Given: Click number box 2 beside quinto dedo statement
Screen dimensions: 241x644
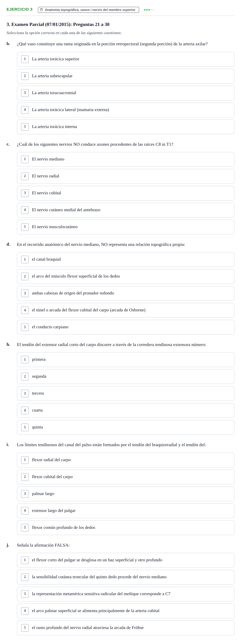Looking at the screenshot, I should (25, 577).
